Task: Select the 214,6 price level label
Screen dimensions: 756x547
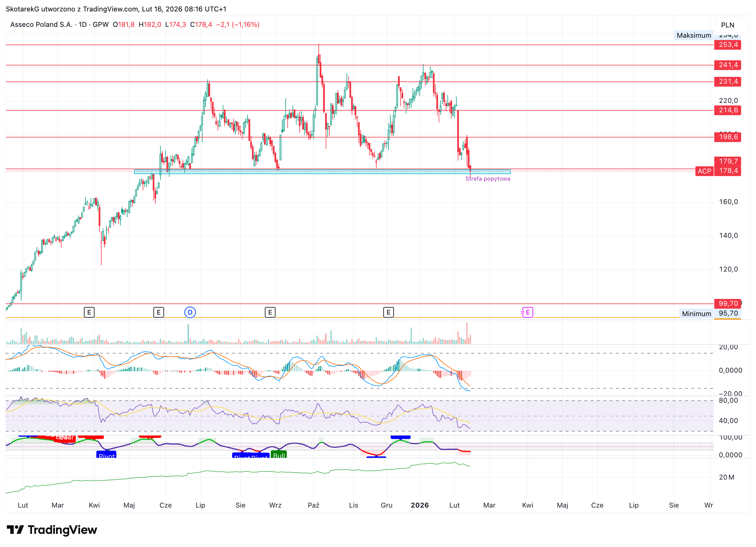Action: (728, 110)
